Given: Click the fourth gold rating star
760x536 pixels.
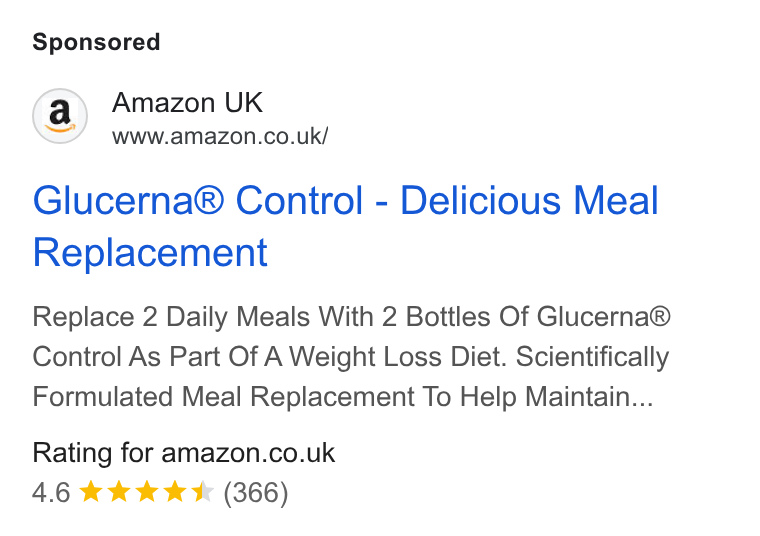Looking at the screenshot, I should pyautogui.click(x=175, y=492).
